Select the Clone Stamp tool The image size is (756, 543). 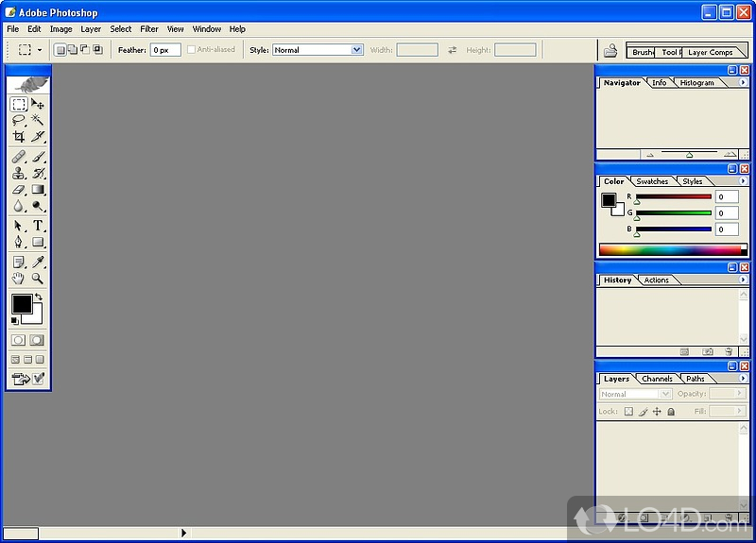click(x=19, y=173)
